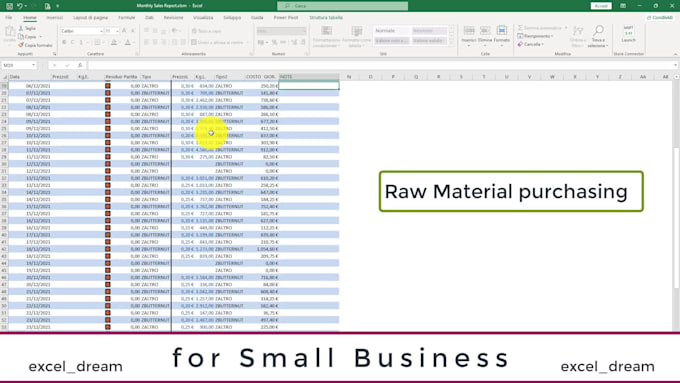Click the Undo arrow in title bar
Screen dimensions: 680x383
tap(20, 6)
